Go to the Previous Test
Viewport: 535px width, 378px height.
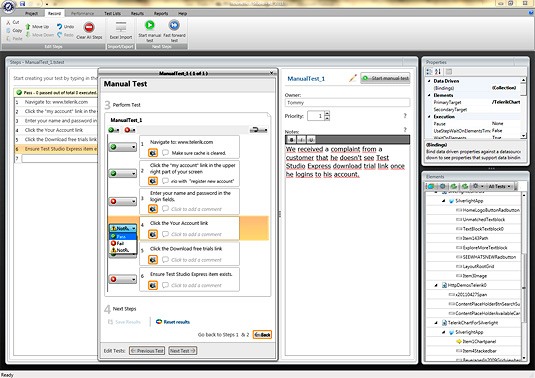tap(147, 351)
